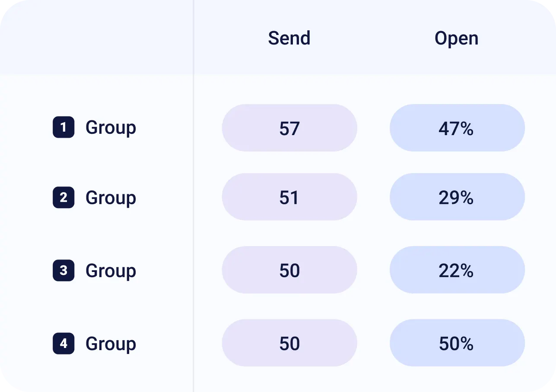
Task: Select the 22% open rate pill
Action: coord(457,270)
